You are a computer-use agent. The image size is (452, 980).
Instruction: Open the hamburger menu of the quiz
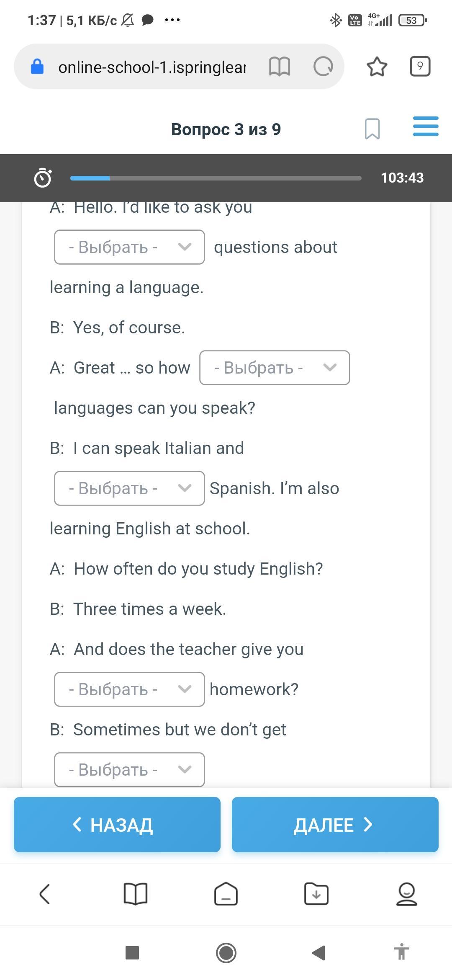[x=425, y=127]
